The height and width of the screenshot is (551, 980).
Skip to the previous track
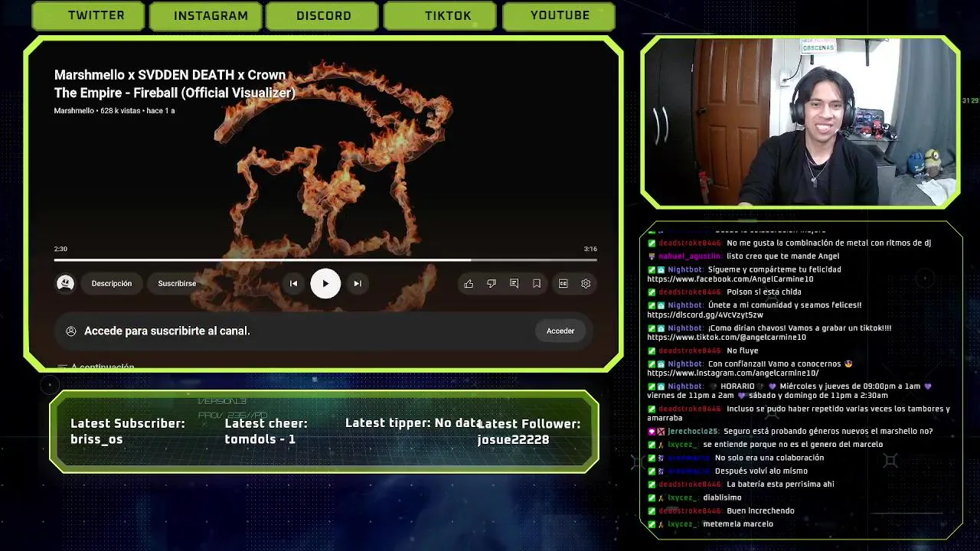click(293, 283)
